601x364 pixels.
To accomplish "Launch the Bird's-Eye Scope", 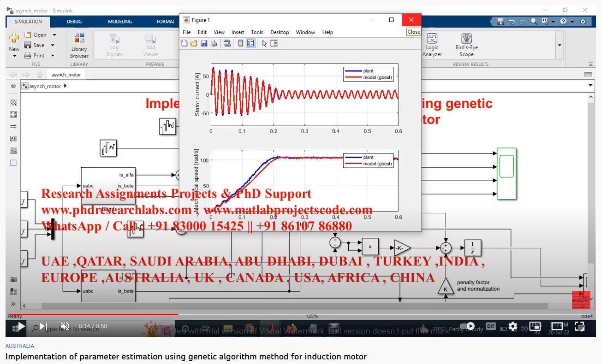I will pyautogui.click(x=466, y=45).
